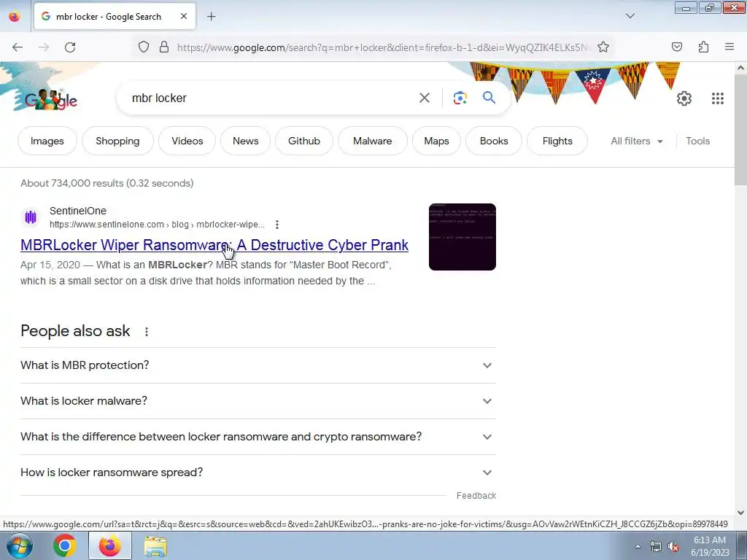This screenshot has height=560, width=747.
Task: Expand 'How is locker ransomware spread?'
Action: pyautogui.click(x=258, y=472)
